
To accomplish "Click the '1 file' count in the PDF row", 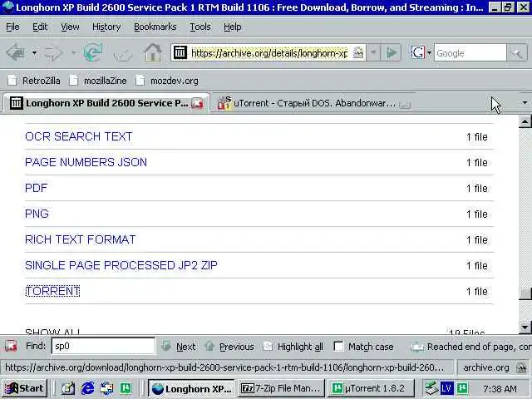I will (x=477, y=189).
